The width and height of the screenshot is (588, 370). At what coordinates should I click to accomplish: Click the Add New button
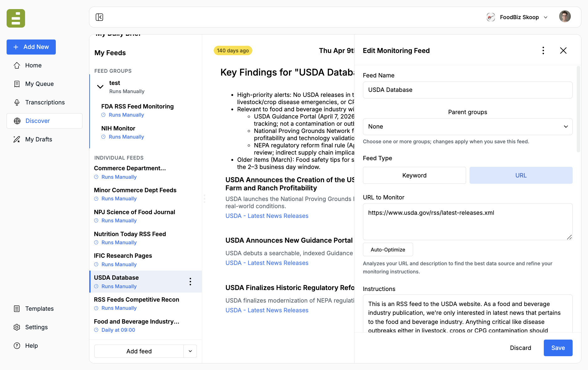[x=31, y=47]
